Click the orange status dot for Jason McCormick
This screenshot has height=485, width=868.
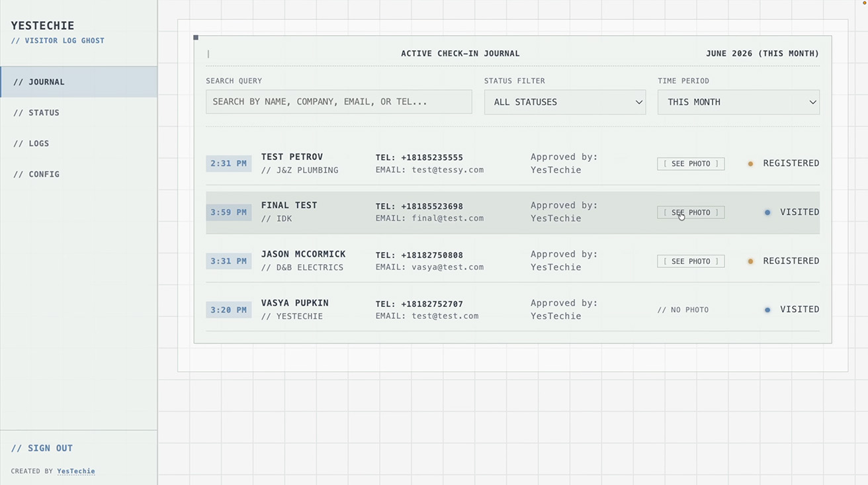(x=750, y=261)
